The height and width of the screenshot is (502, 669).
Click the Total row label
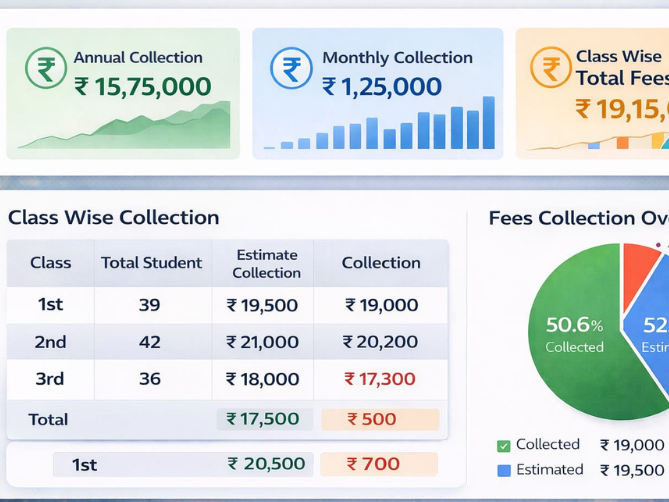pyautogui.click(x=48, y=420)
